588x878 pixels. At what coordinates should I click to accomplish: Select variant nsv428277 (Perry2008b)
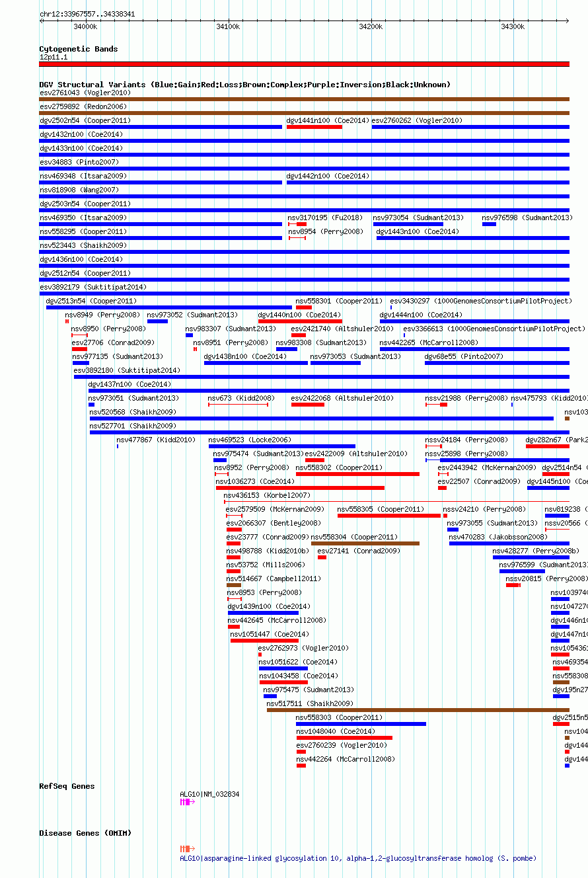pos(536,551)
